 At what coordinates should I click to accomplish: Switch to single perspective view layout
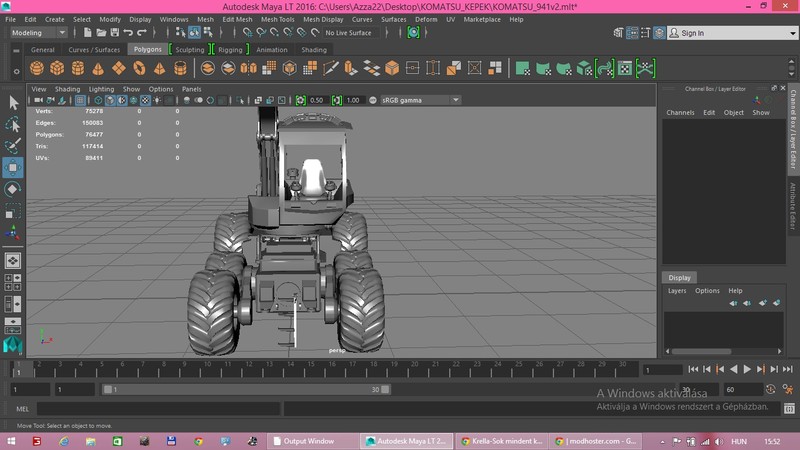point(13,261)
